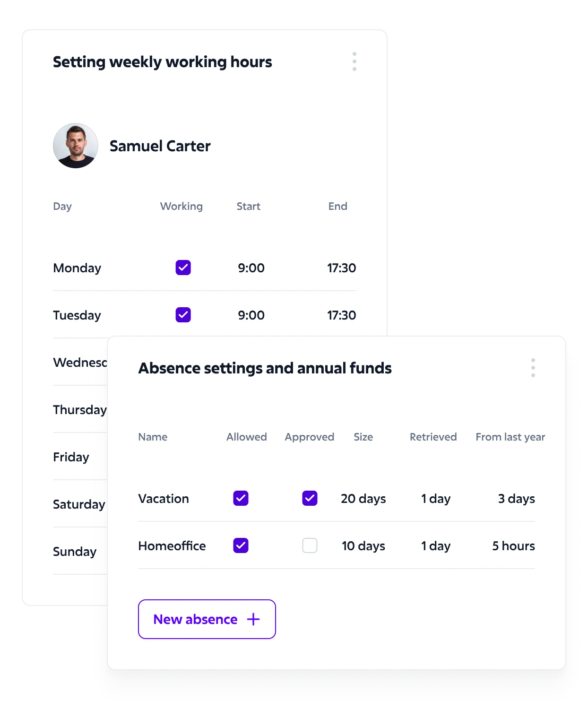Edit Tuesday's 17:30 end time
Viewport: 588px width, 709px height.
click(342, 315)
